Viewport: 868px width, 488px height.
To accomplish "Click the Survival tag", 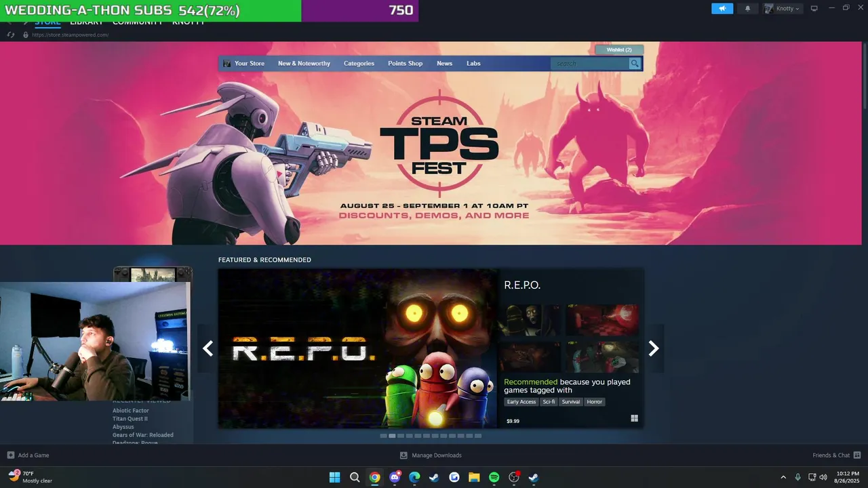I will [x=571, y=402].
